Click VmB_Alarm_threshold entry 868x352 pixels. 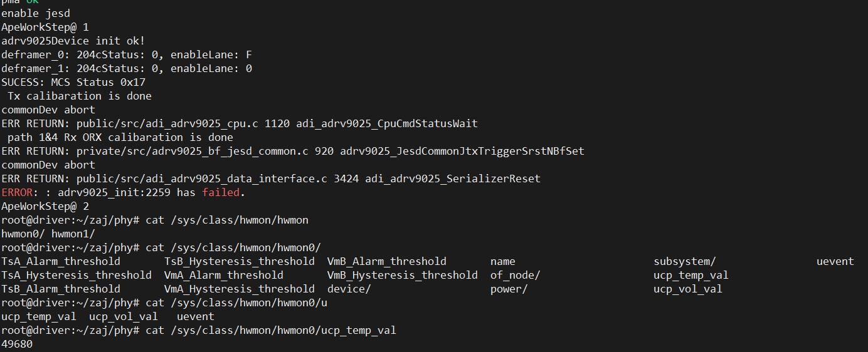(x=387, y=261)
